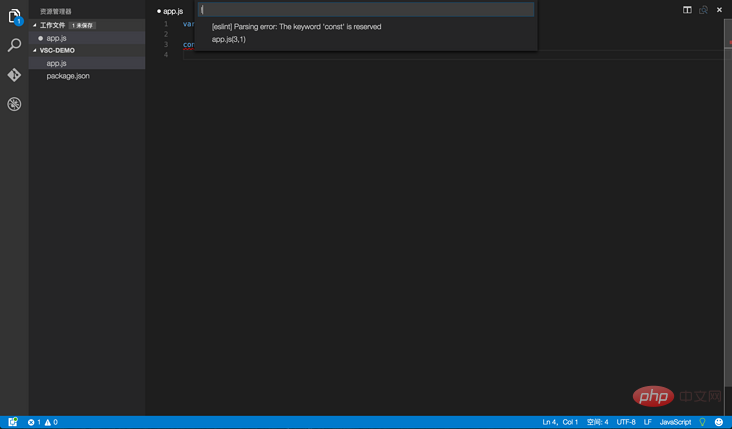Click the feedback smiley icon
This screenshot has height=429, width=732.
719,422
